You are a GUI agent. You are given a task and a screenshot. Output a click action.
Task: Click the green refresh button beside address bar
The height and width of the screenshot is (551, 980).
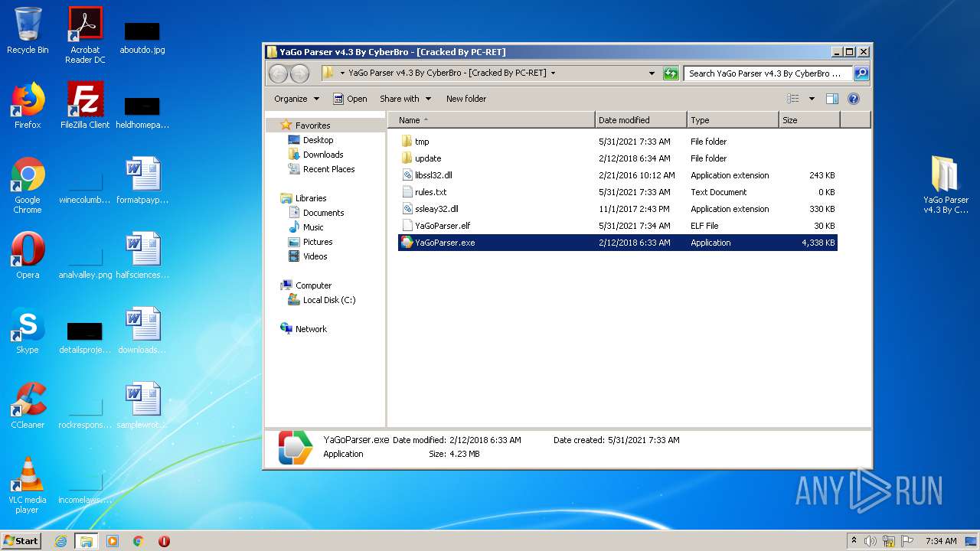(x=671, y=73)
